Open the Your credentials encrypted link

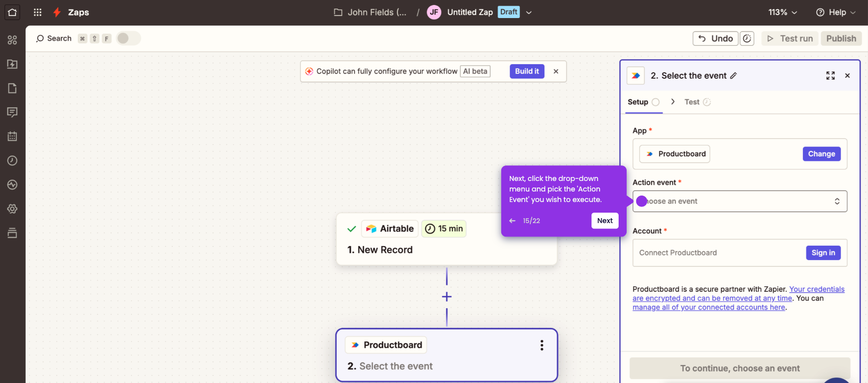tap(739, 294)
